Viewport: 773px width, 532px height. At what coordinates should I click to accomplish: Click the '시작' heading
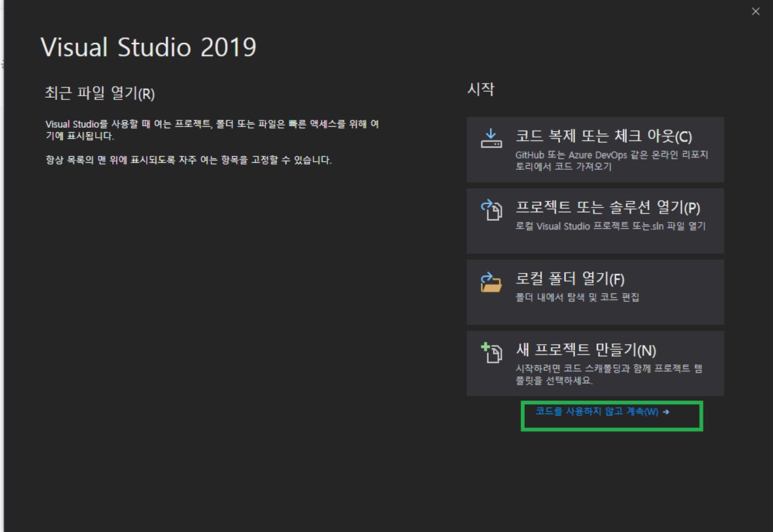(481, 89)
